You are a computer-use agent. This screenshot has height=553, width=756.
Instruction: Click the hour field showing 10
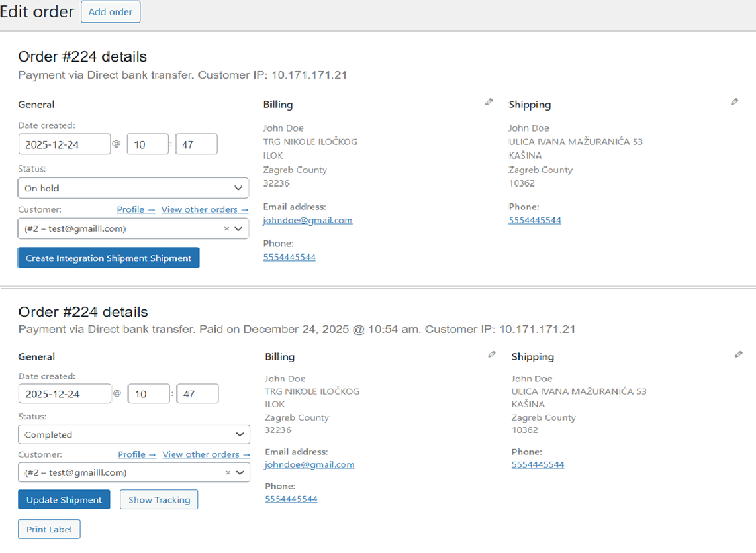(x=147, y=144)
